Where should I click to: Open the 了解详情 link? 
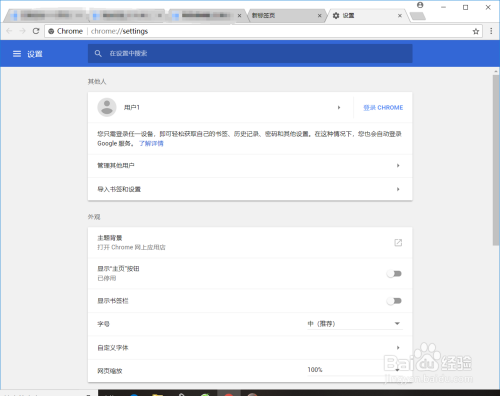[151, 144]
